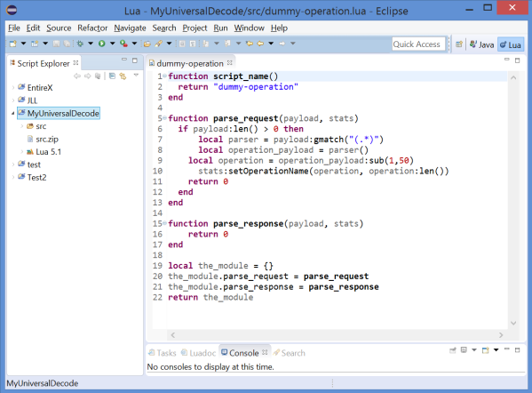Click Collapse All in Script Explorer
The height and width of the screenshot is (393, 532).
point(112,76)
